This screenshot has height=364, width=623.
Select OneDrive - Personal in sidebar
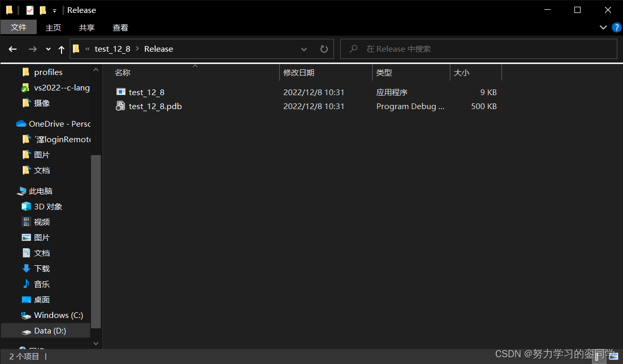click(x=59, y=124)
